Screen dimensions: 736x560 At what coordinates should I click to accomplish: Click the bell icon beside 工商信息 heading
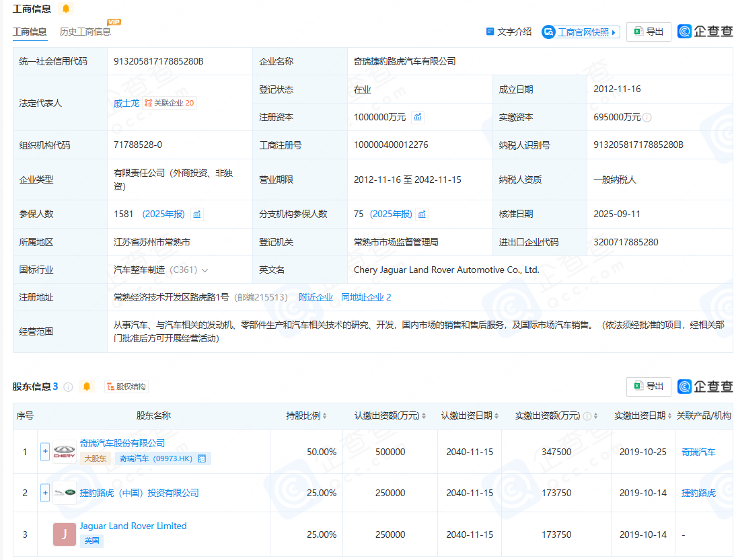(66, 9)
